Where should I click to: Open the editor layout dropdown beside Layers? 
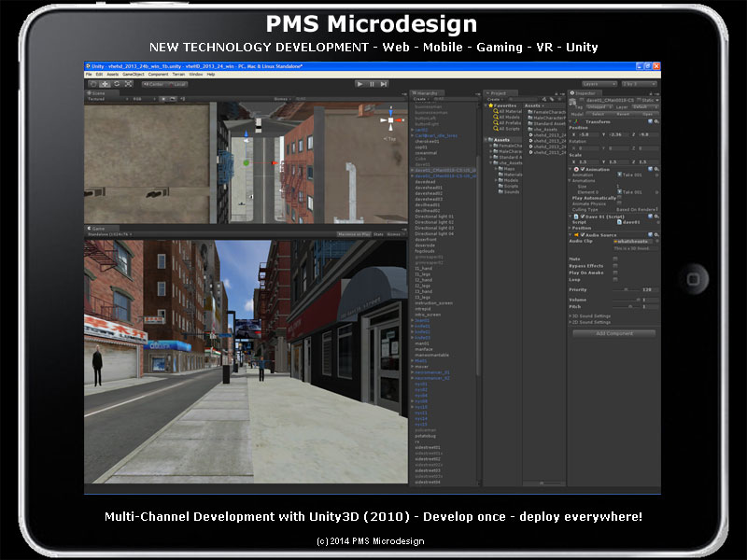click(640, 84)
